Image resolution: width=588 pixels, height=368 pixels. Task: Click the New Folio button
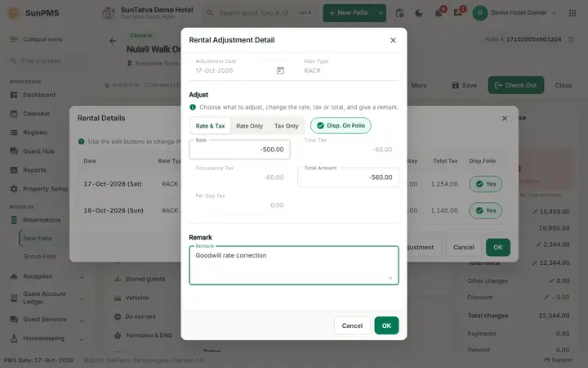[x=349, y=13]
